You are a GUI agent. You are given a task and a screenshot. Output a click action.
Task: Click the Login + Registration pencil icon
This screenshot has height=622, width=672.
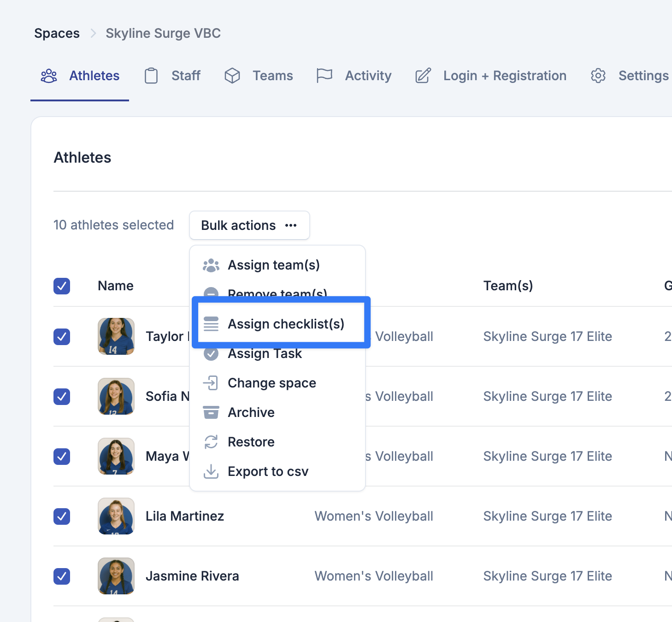pos(423,76)
